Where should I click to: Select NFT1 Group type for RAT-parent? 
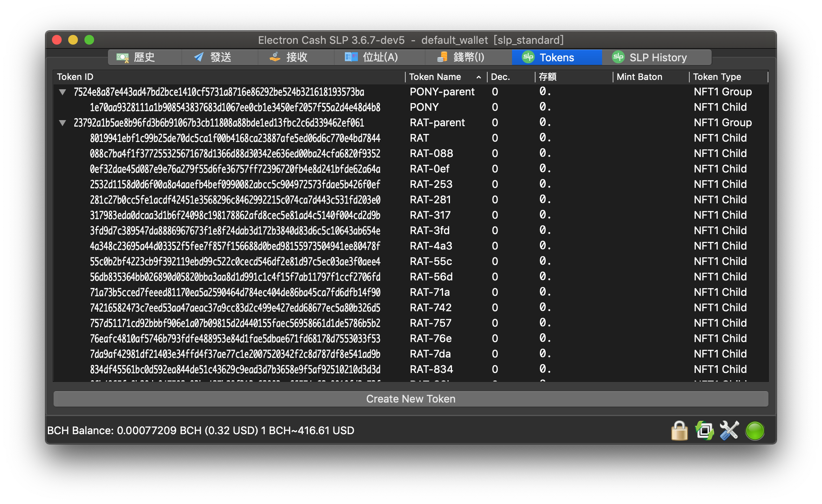[723, 123]
